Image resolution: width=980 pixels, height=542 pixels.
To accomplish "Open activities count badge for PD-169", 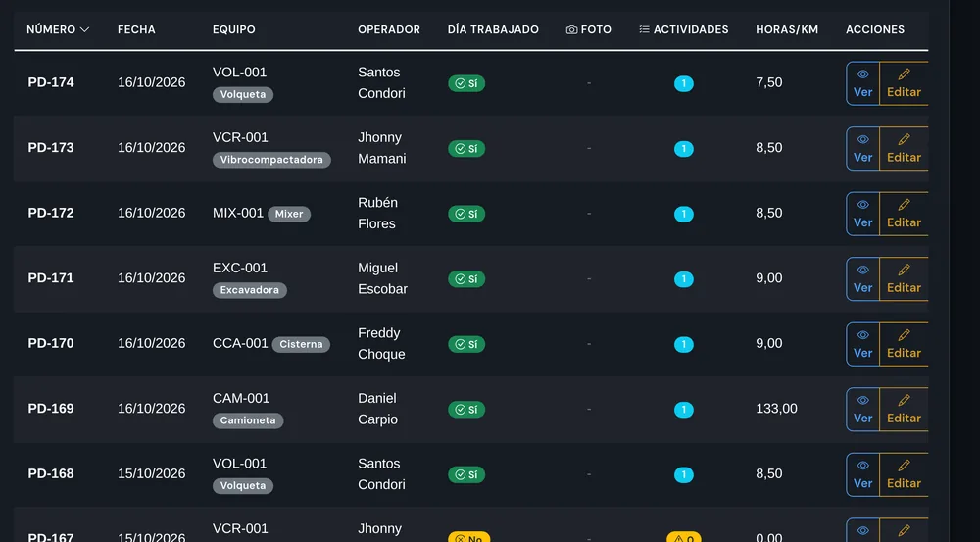I will [684, 410].
